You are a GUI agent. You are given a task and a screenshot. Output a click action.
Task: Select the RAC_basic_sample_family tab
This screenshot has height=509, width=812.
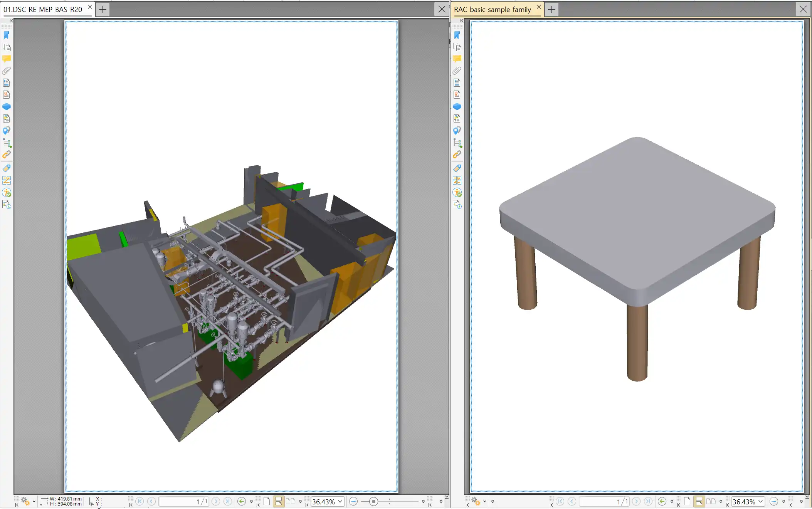pos(492,9)
